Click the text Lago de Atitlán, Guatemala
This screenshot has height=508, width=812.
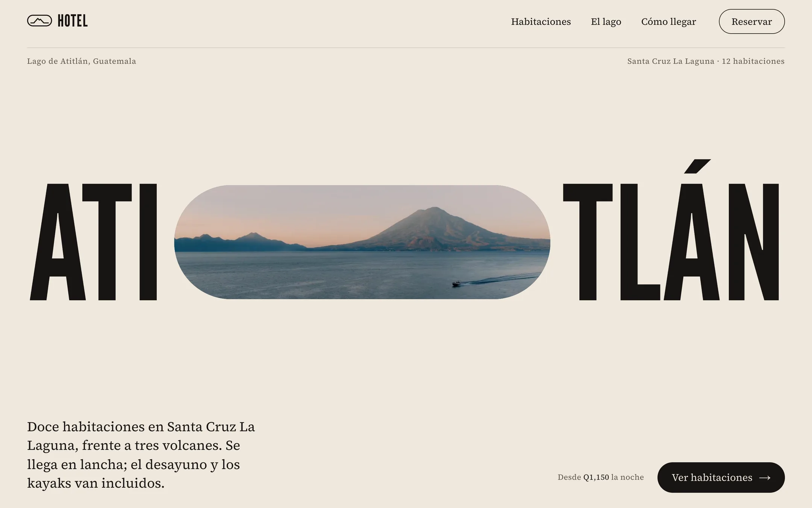coord(82,61)
